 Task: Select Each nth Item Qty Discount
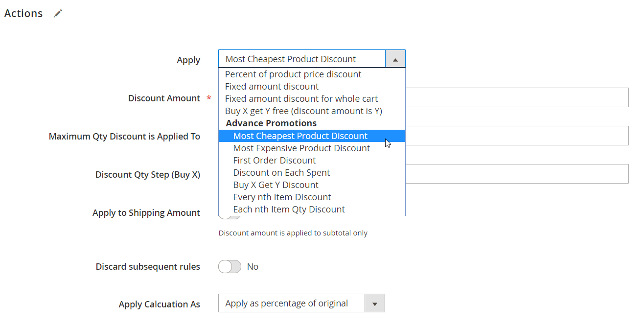289,210
